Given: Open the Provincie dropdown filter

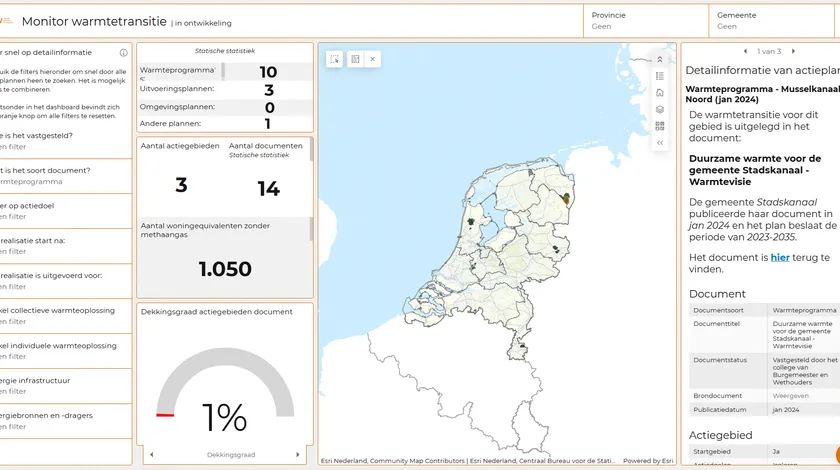Looking at the screenshot, I should coord(646,21).
